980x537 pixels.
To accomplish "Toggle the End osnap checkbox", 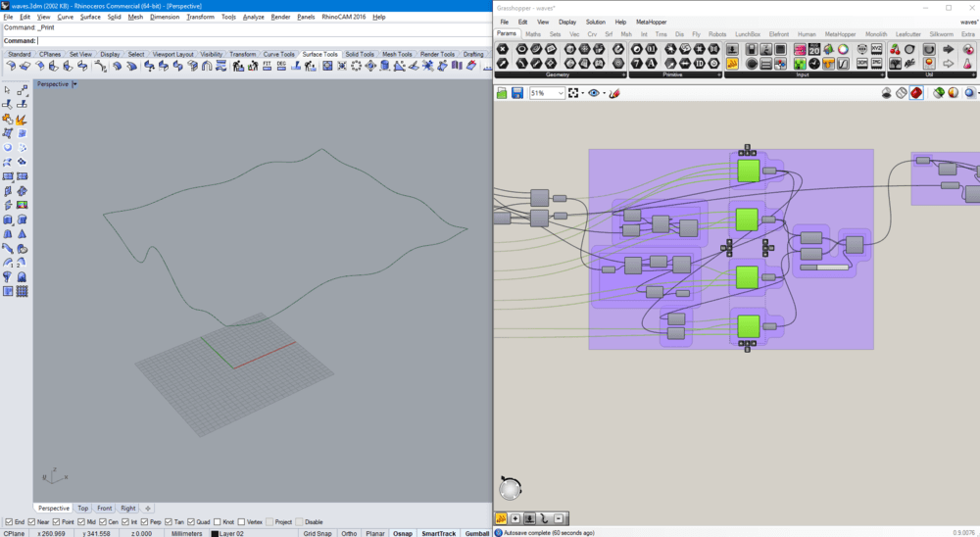I will click(x=8, y=521).
